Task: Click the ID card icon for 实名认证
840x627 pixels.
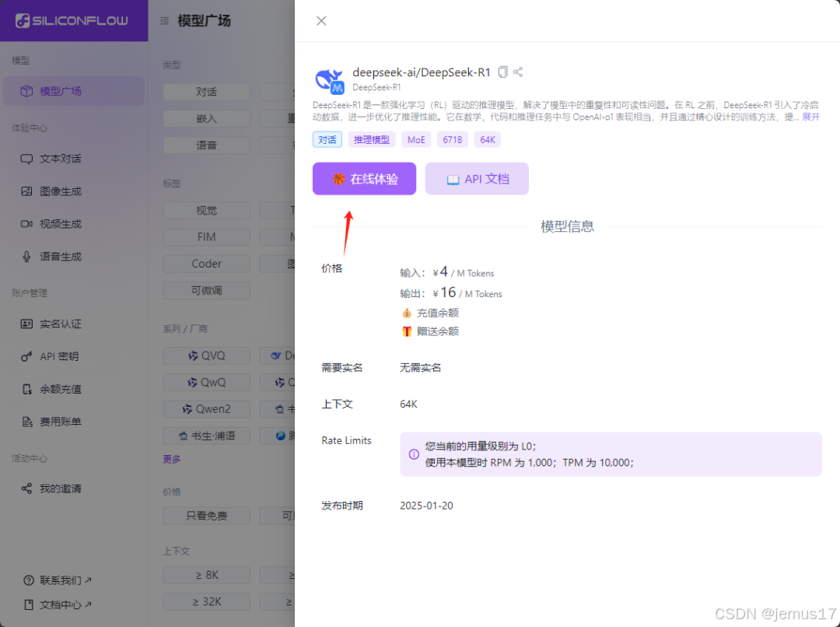Action: tap(26, 324)
